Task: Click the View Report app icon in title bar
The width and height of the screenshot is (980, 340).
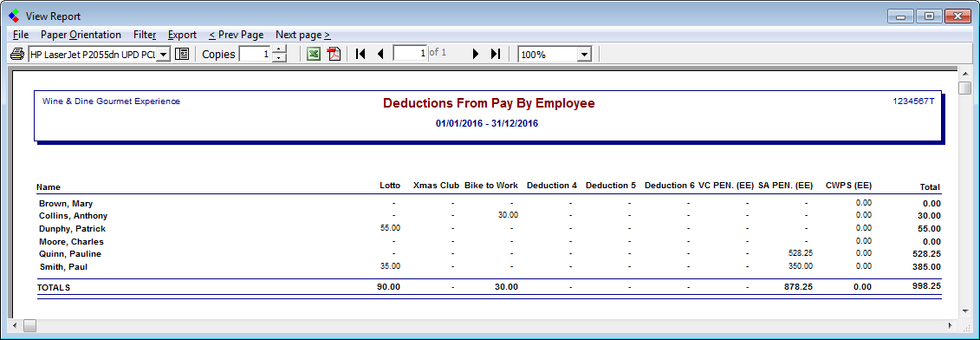Action: [x=14, y=16]
